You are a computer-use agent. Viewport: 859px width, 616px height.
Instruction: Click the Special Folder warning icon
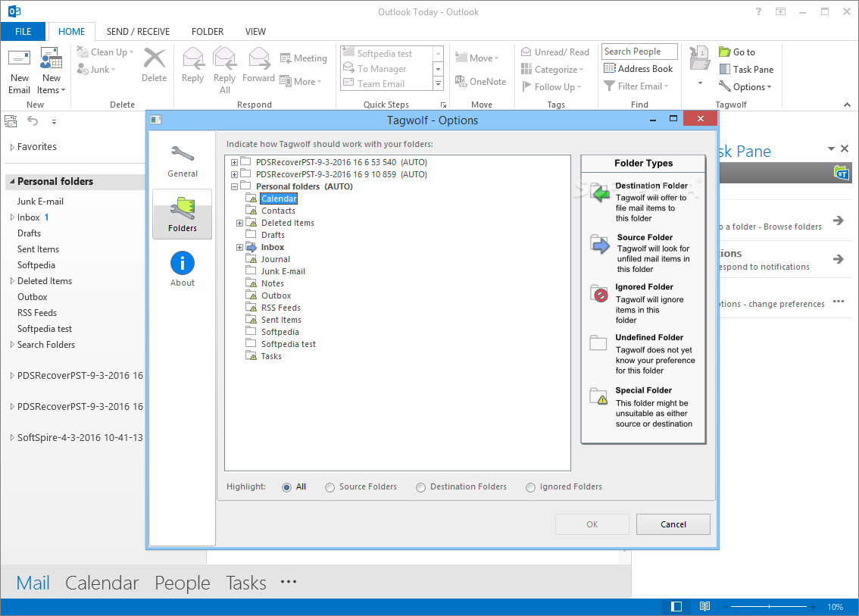tap(598, 396)
